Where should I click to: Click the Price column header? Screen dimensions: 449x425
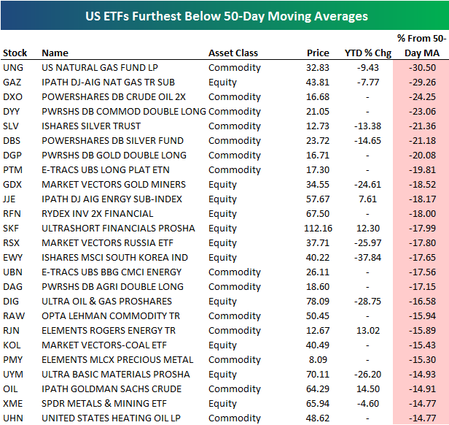pos(318,53)
